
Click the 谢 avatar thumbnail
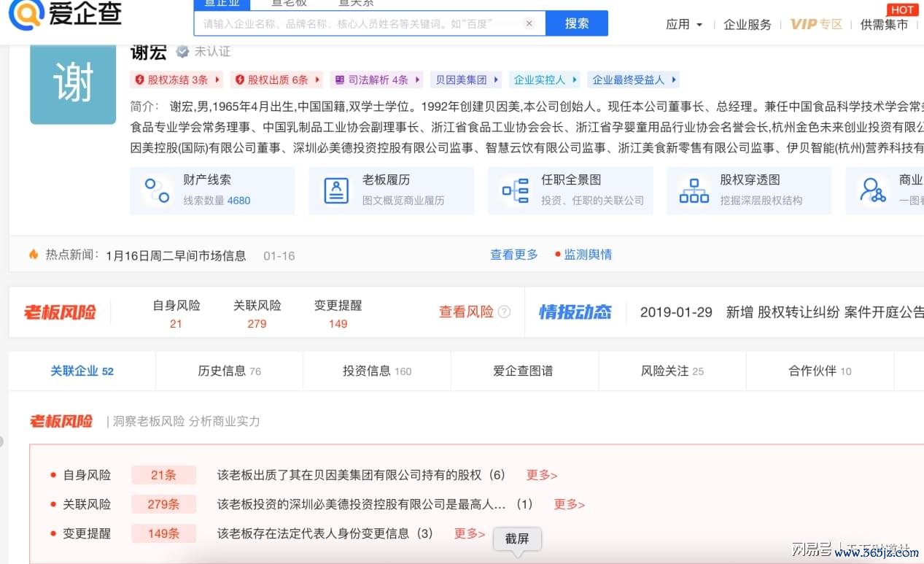point(73,84)
